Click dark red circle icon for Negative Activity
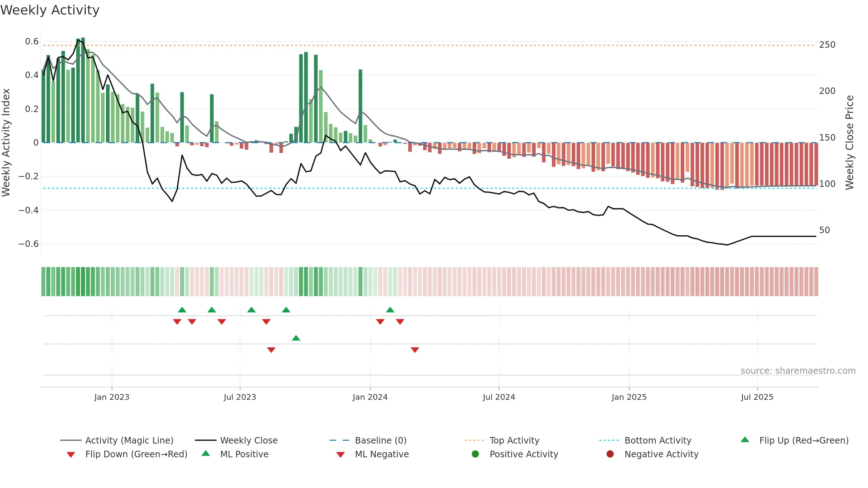The width and height of the screenshot is (868, 488). 610,454
